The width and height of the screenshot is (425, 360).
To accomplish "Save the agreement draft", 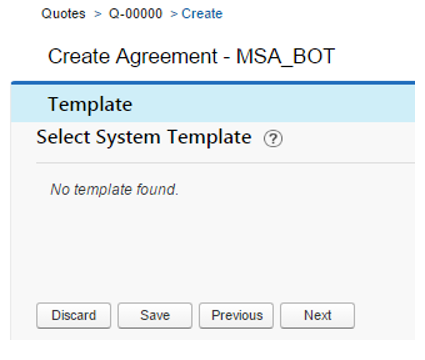I will [x=155, y=315].
